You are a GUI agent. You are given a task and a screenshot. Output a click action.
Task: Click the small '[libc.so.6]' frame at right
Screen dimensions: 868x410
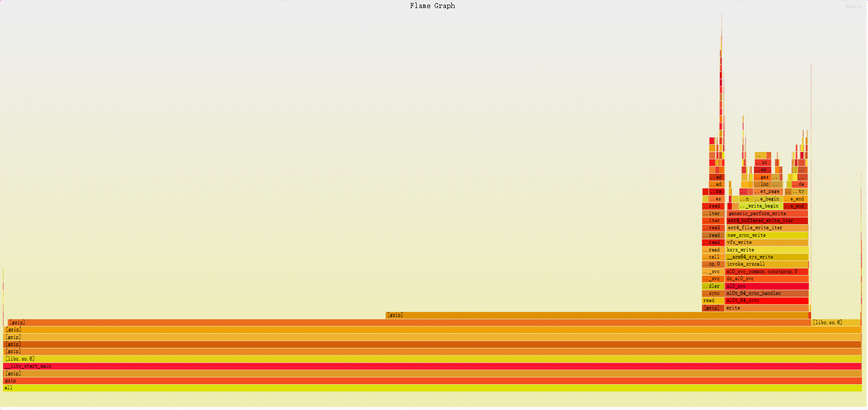click(x=836, y=322)
